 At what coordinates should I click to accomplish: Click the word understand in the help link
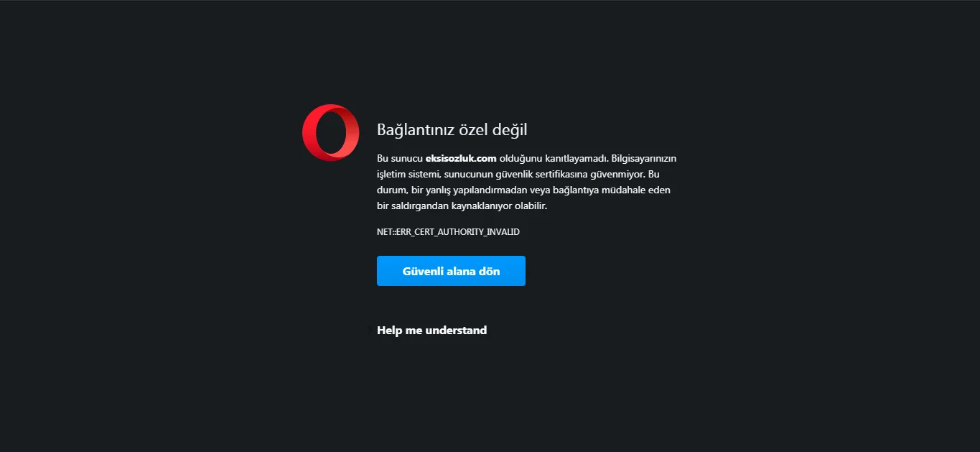coord(456,331)
